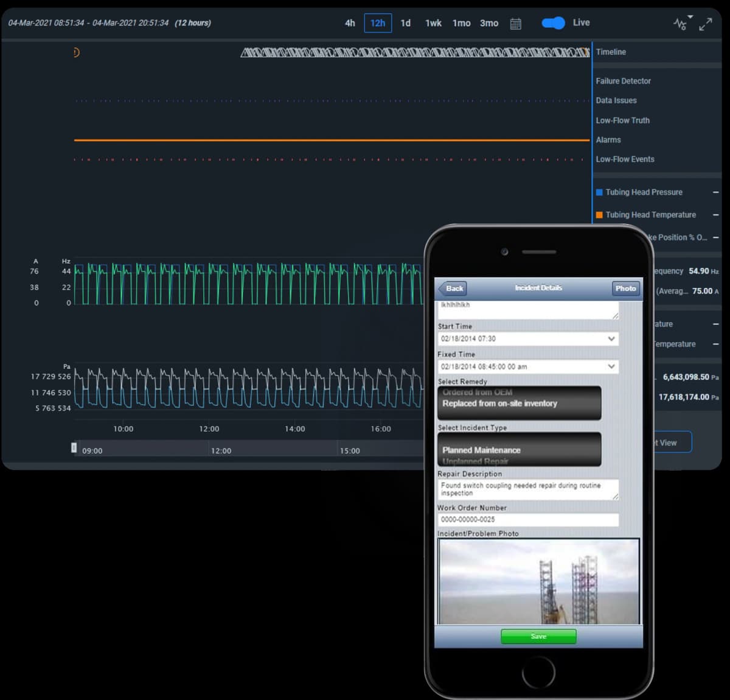This screenshot has width=730, height=700.
Task: Choose Replaced from on-site inventory remedy
Action: (499, 404)
